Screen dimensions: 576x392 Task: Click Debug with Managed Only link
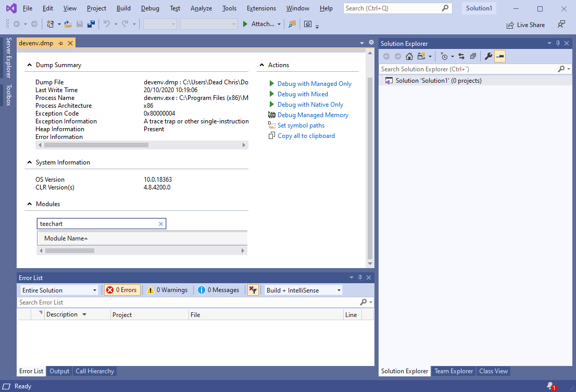[x=315, y=84]
